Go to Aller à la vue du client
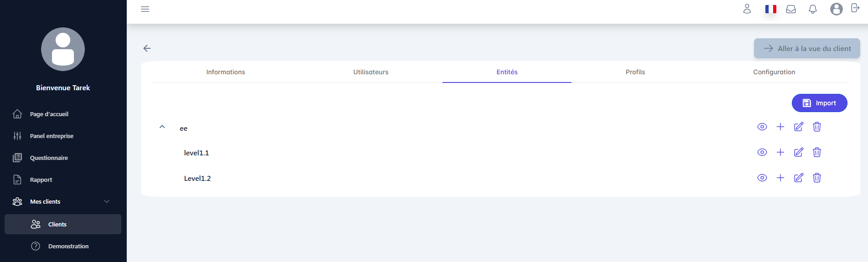Image resolution: width=868 pixels, height=262 pixels. click(806, 48)
